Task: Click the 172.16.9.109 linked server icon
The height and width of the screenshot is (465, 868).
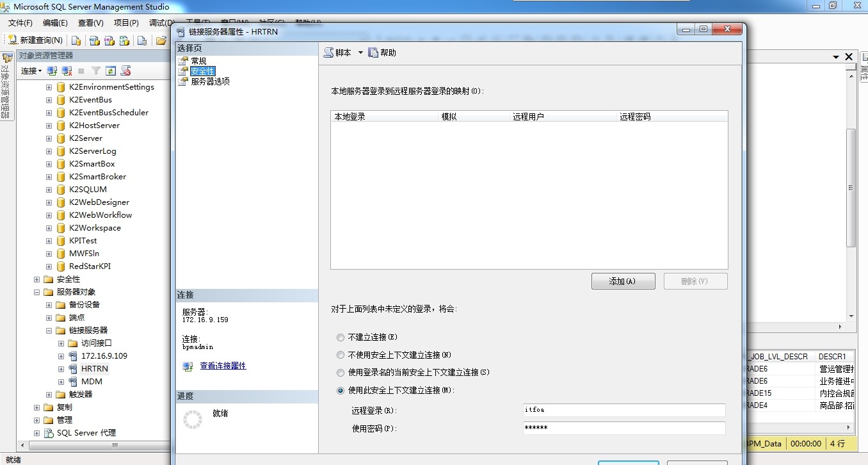Action: (73, 355)
